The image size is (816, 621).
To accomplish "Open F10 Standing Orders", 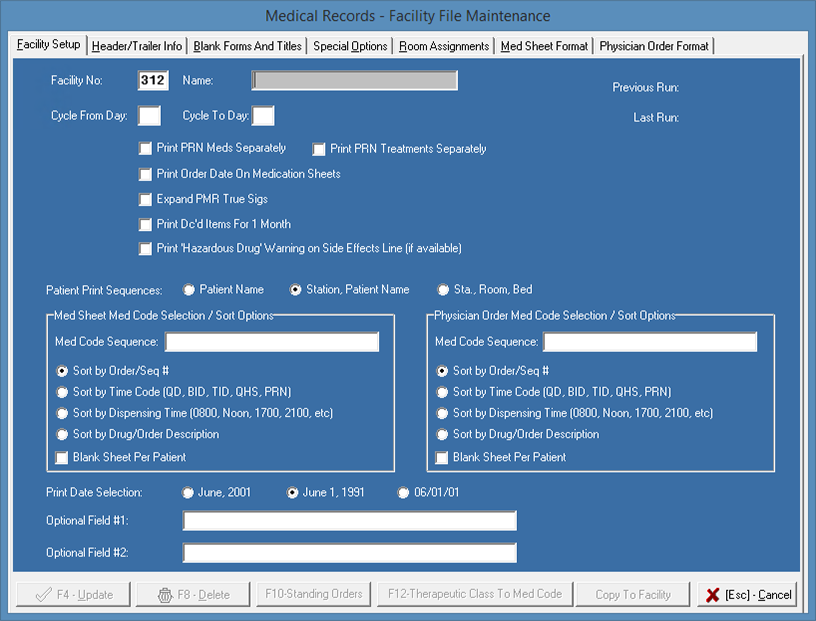I will tap(313, 594).
